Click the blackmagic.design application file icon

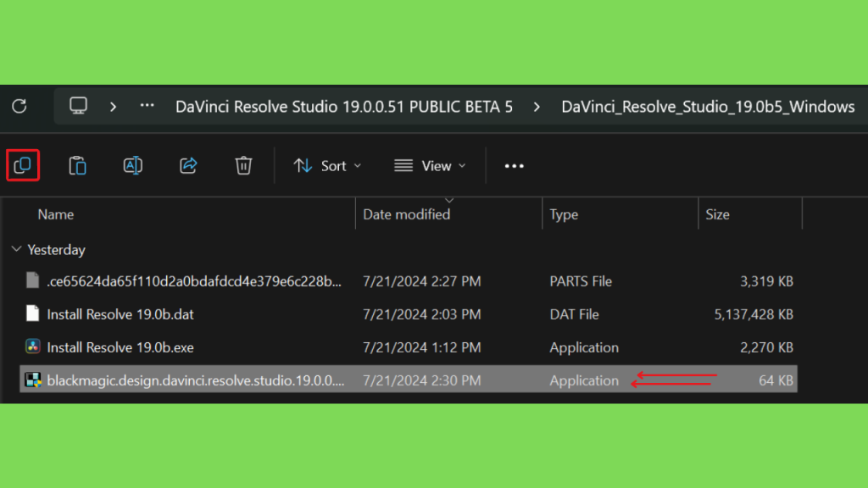click(33, 380)
